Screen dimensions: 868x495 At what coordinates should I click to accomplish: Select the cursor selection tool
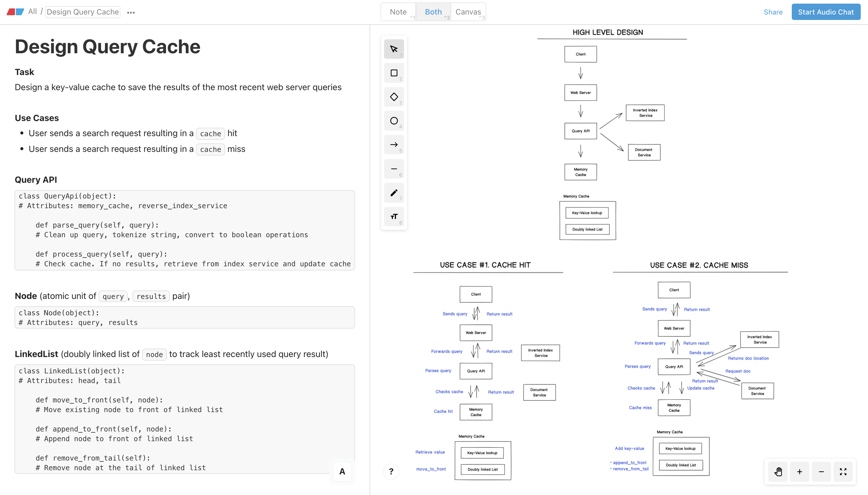394,49
